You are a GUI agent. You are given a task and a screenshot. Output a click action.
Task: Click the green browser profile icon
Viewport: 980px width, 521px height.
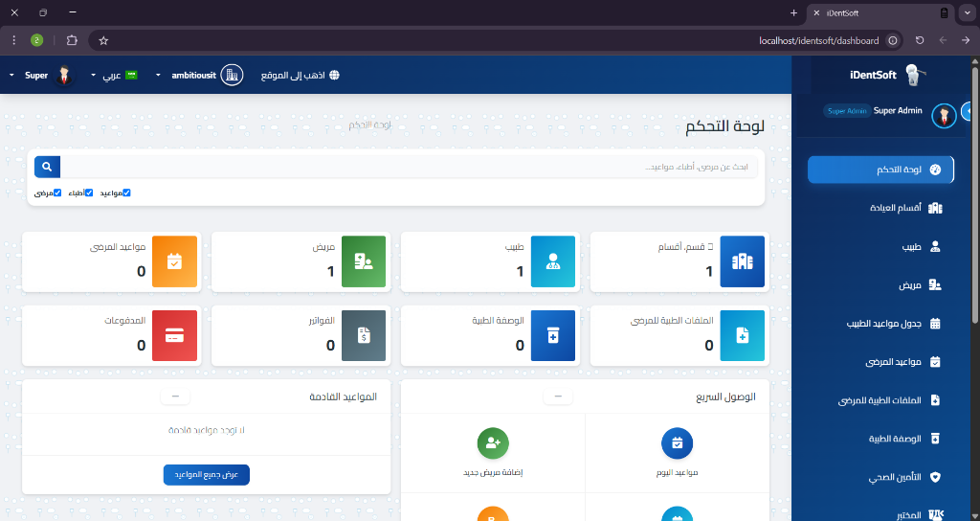(x=37, y=40)
